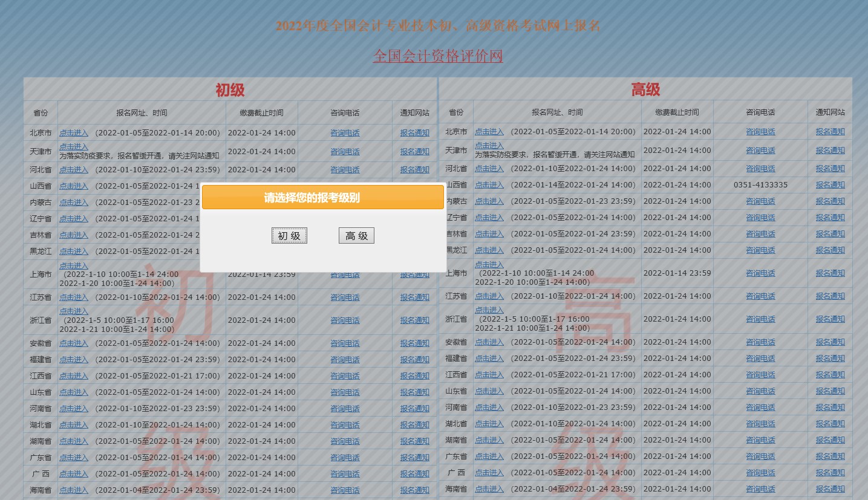Viewport: 868px width, 500px height.
Task: Open 点击进入 for 上海市 in 高级 table
Action: tap(489, 265)
